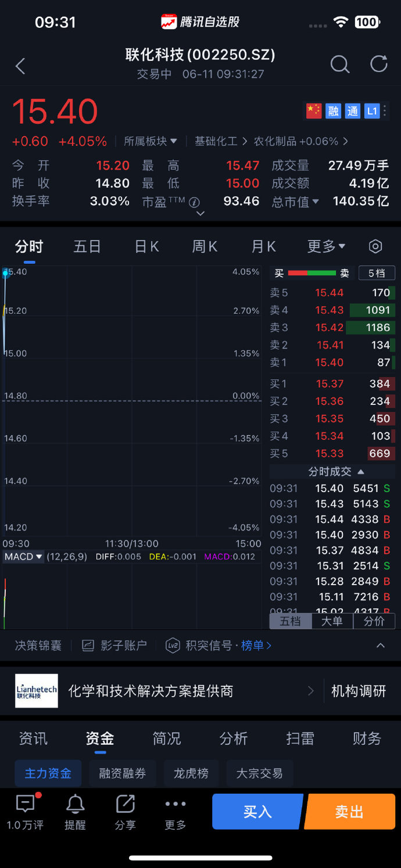The width and height of the screenshot is (401, 868).
Task: Click the back arrow to exit stock page
Action: 20,66
